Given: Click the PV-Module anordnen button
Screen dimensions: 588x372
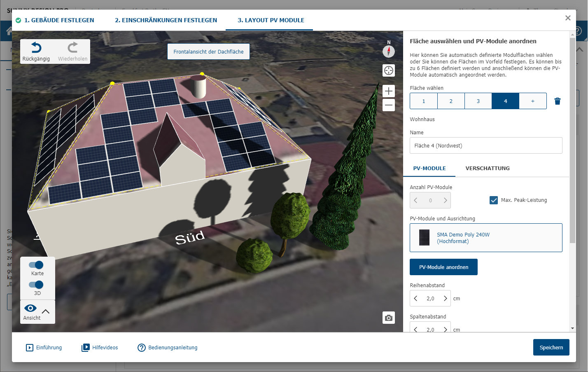Looking at the screenshot, I should [443, 267].
